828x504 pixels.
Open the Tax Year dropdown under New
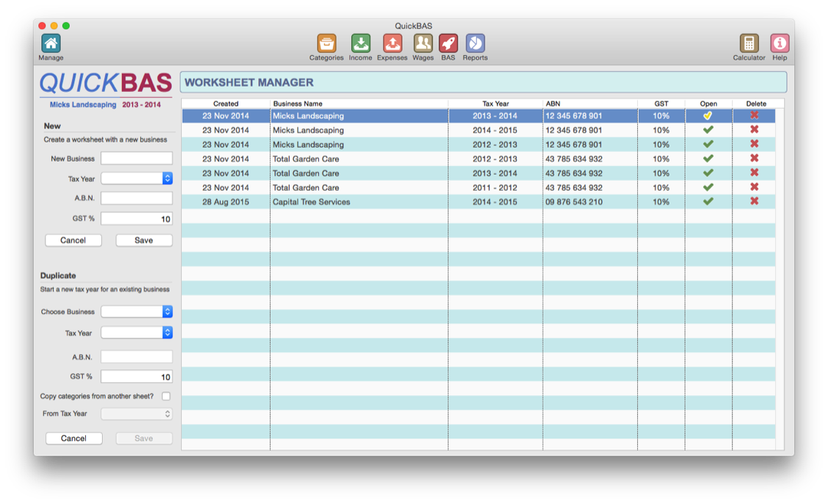(x=136, y=178)
